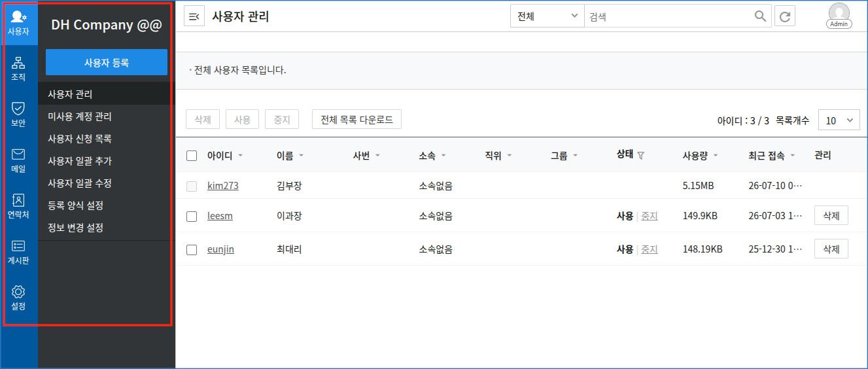This screenshot has width=868, height=369.
Task: Open the 게시판 board icon section
Action: tap(18, 252)
